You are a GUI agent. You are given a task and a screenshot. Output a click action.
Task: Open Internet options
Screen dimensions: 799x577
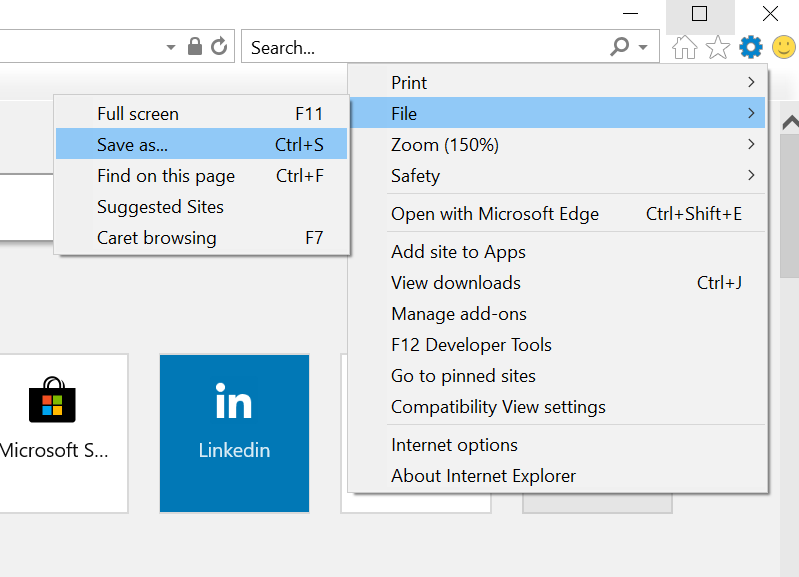(x=455, y=445)
